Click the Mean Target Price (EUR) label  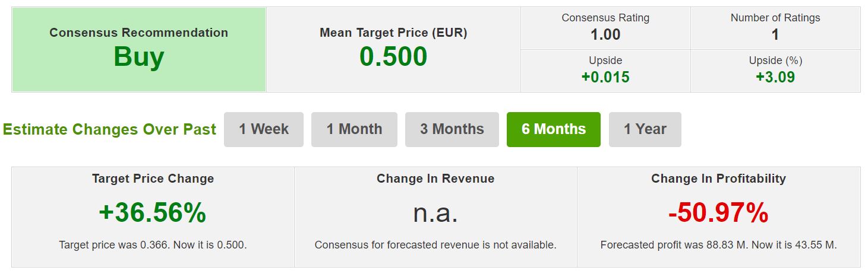click(393, 33)
